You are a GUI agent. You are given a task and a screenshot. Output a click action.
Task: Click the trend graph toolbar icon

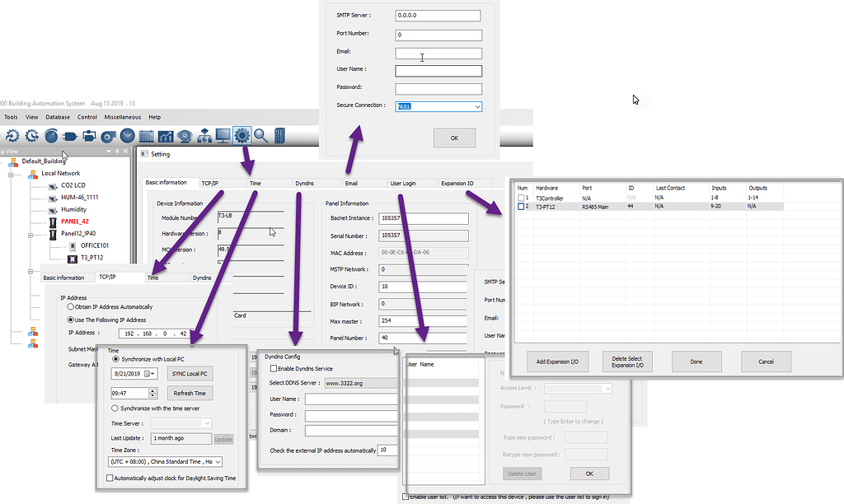(165, 136)
